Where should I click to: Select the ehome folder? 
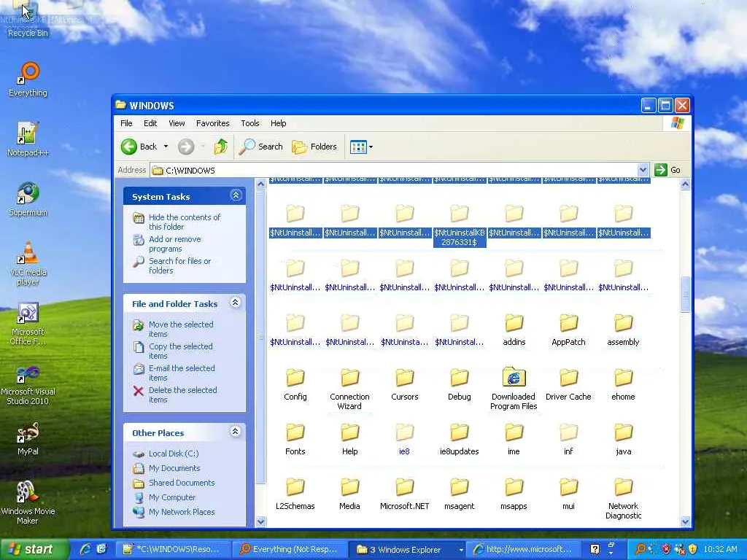[623, 384]
